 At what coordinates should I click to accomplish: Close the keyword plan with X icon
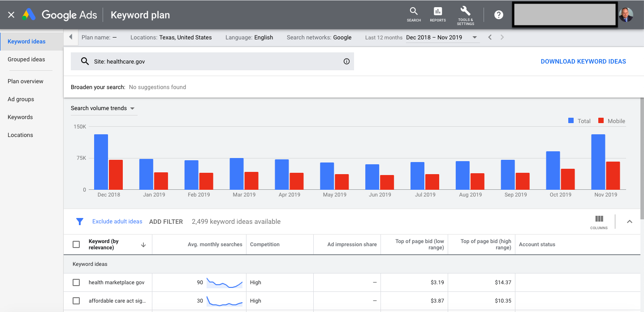point(11,15)
